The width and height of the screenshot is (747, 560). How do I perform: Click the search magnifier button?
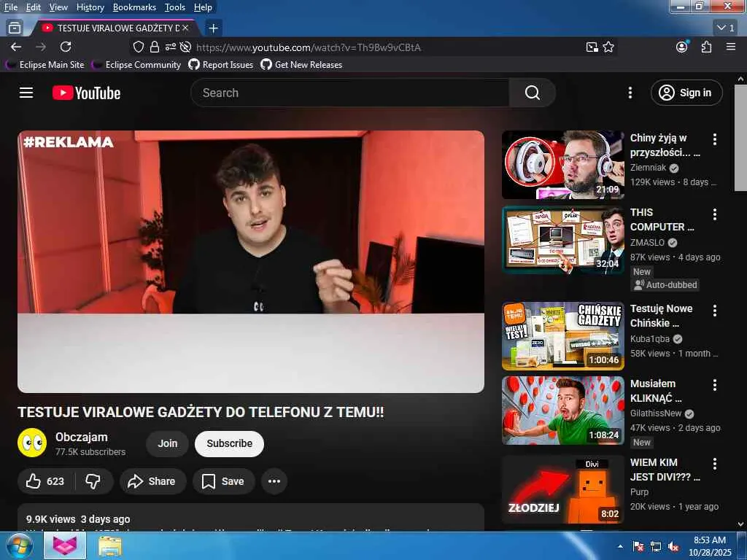tap(532, 93)
